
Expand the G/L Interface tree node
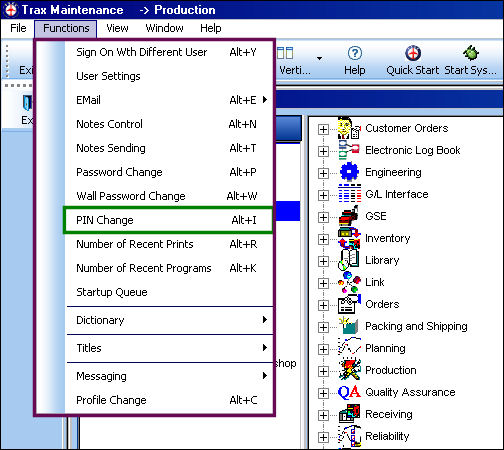click(323, 195)
